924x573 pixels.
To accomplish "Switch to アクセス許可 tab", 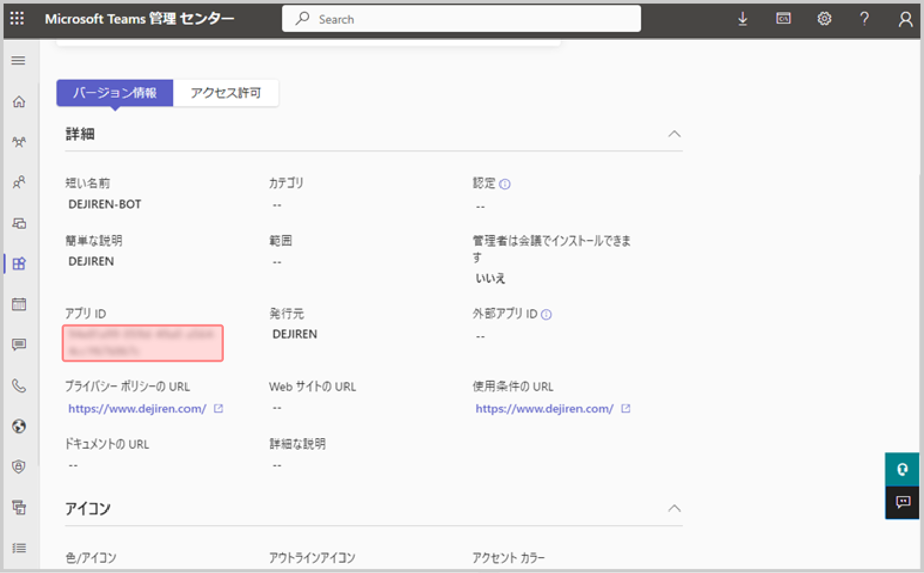I will coord(226,93).
